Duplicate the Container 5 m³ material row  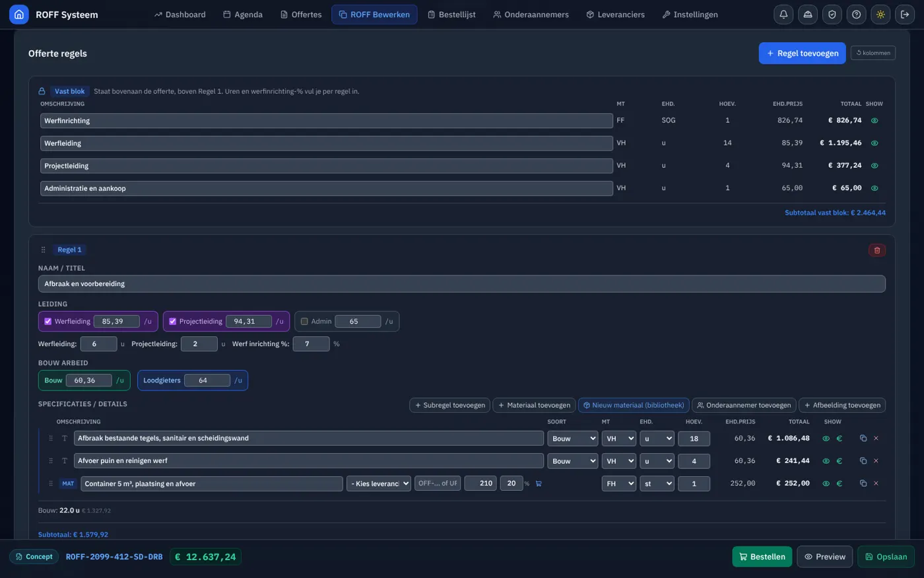point(863,484)
